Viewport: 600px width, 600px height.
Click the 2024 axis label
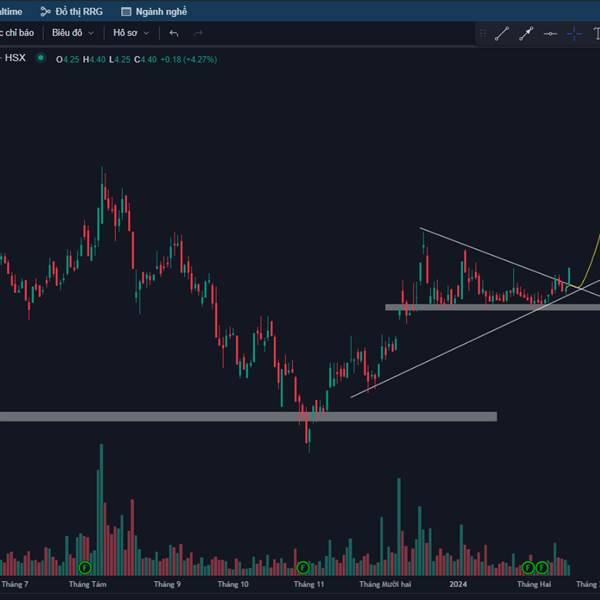point(458,584)
